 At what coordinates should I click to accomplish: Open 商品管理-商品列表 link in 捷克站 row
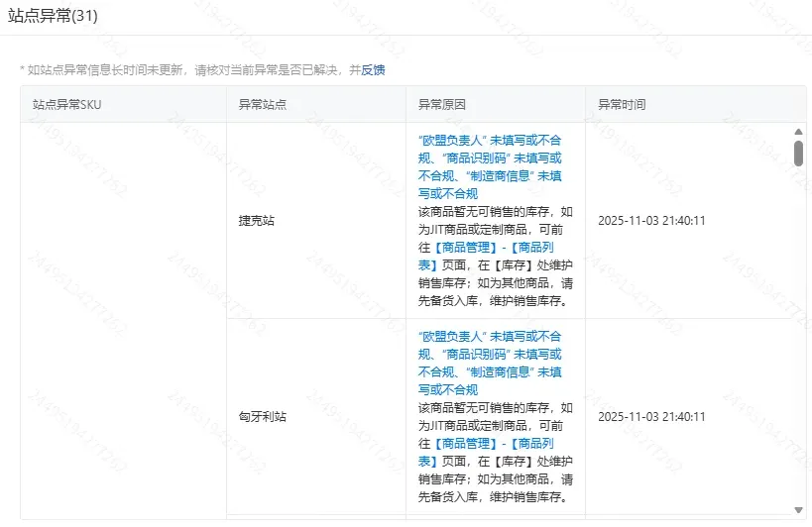(x=486, y=256)
